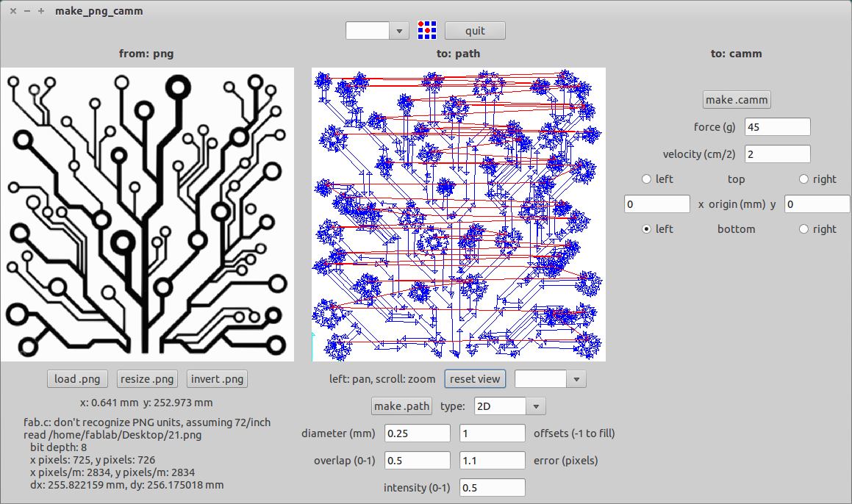Reset the path view
The image size is (852, 504).
[475, 379]
